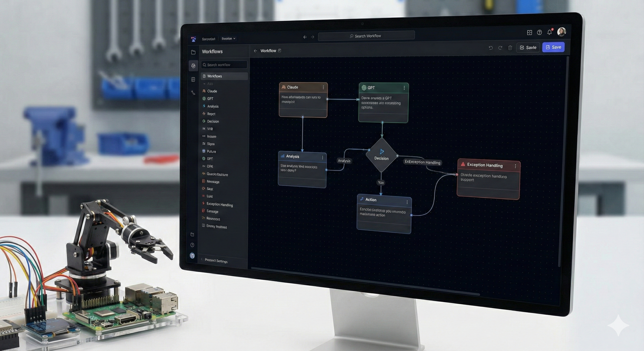Viewport: 644px width, 351px height.
Task: Open the Exception Handling node three-dot menu
Action: point(515,166)
